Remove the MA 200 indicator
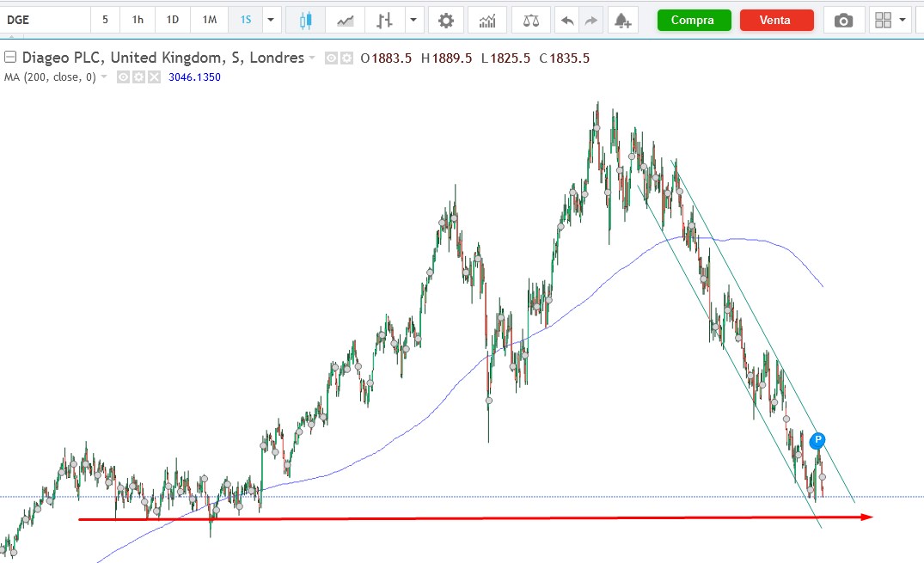This screenshot has height=563, width=924. 154,77
